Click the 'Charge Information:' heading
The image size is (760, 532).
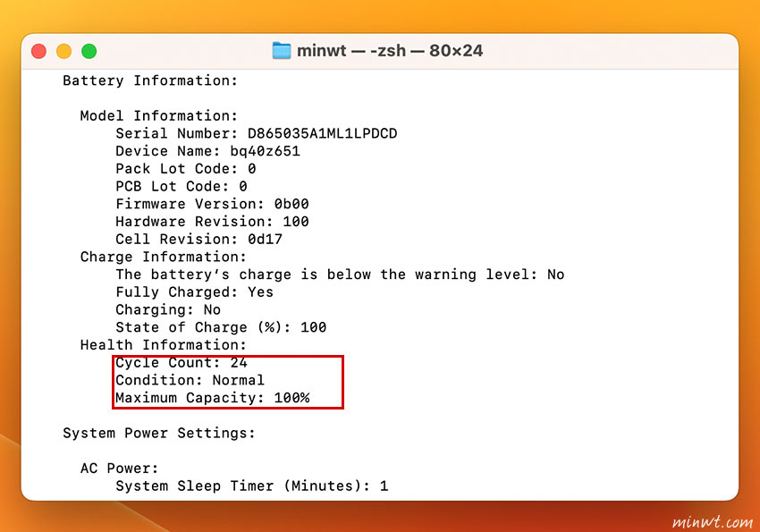164,257
